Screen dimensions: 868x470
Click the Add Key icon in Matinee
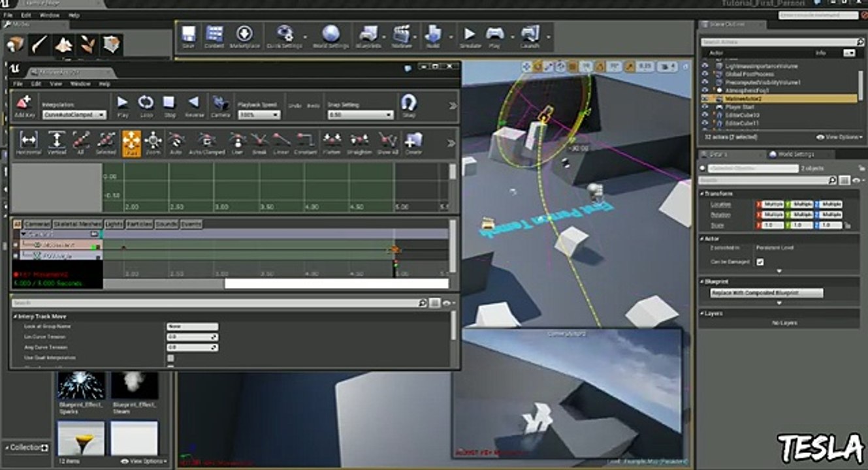[x=24, y=106]
